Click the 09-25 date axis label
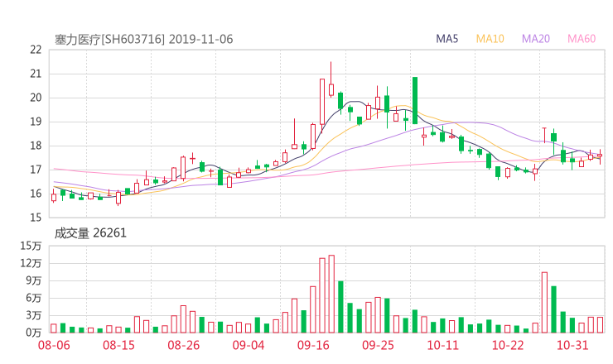This screenshot has height=364, width=613. [378, 345]
